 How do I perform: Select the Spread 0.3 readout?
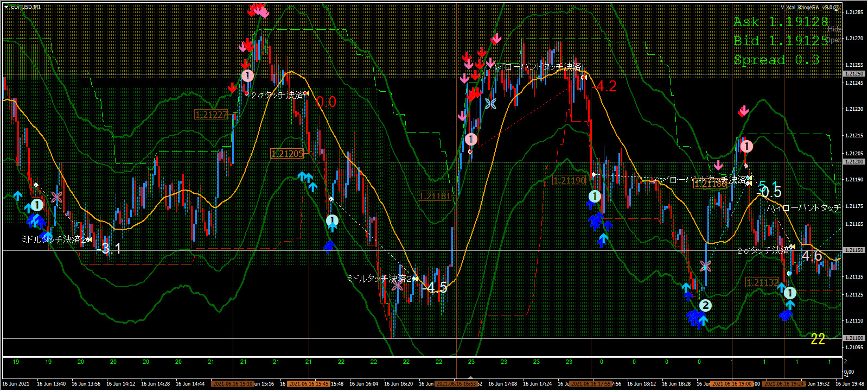pyautogui.click(x=776, y=60)
